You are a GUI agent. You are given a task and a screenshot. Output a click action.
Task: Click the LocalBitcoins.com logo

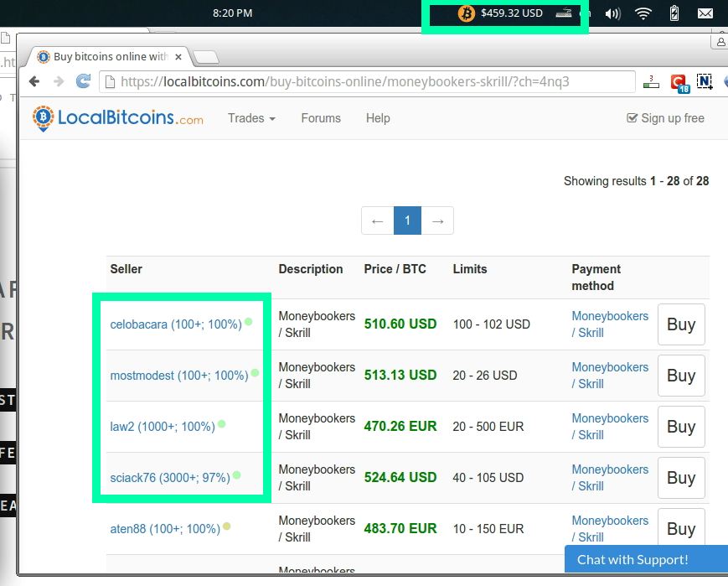tap(118, 118)
